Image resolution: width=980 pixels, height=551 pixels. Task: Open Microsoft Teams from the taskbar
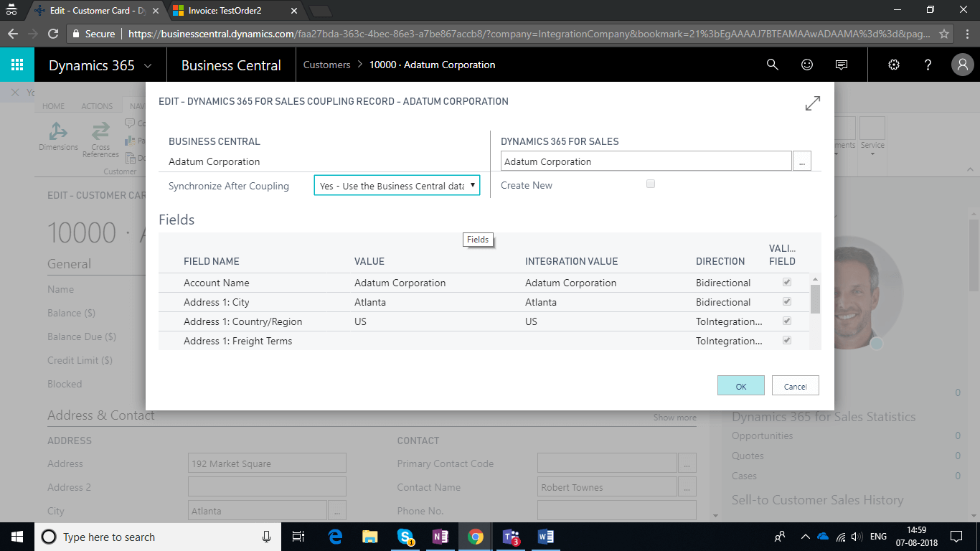pos(511,537)
